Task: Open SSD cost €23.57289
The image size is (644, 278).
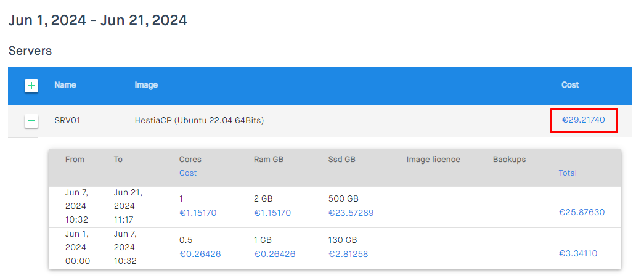Action: coord(351,213)
